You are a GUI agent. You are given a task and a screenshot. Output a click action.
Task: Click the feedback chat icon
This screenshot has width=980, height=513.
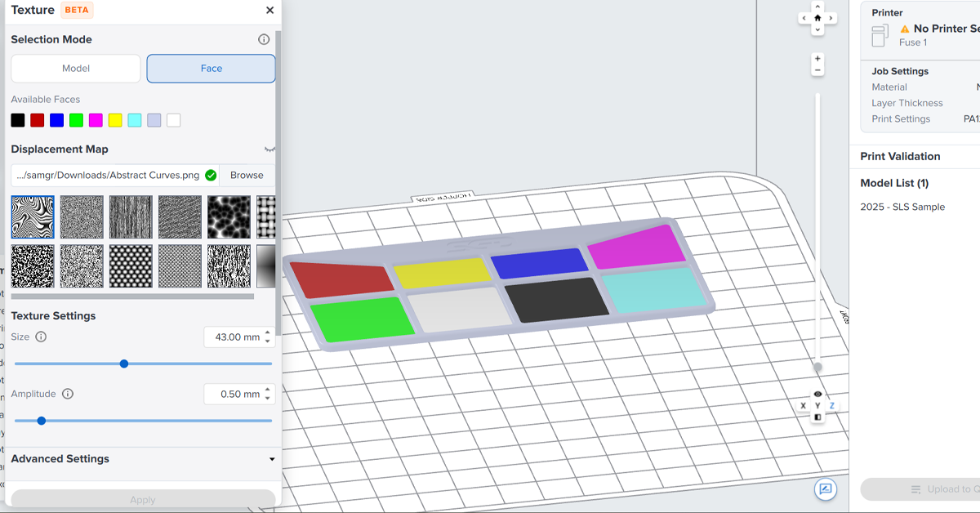[826, 488]
